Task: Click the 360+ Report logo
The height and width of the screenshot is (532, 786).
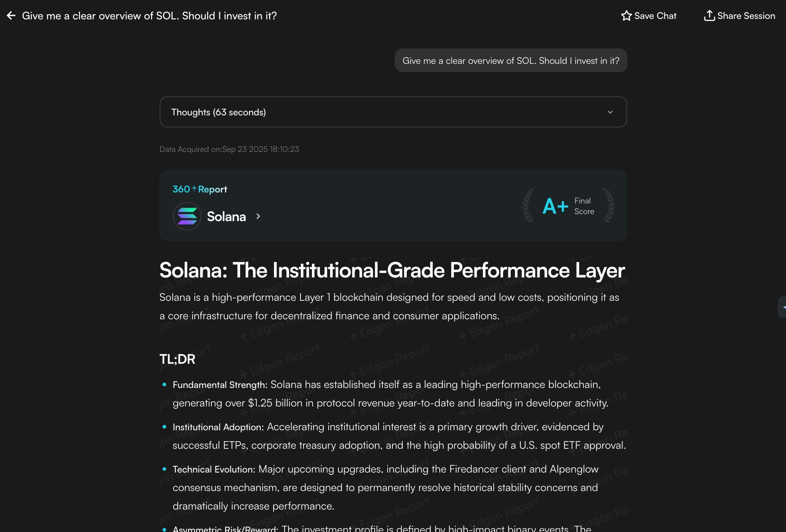Action: coord(200,189)
